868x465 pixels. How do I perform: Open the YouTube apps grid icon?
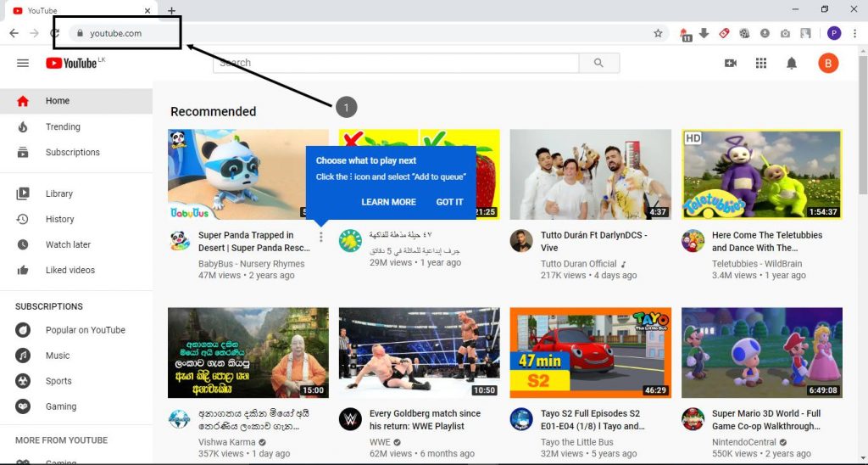tap(761, 63)
